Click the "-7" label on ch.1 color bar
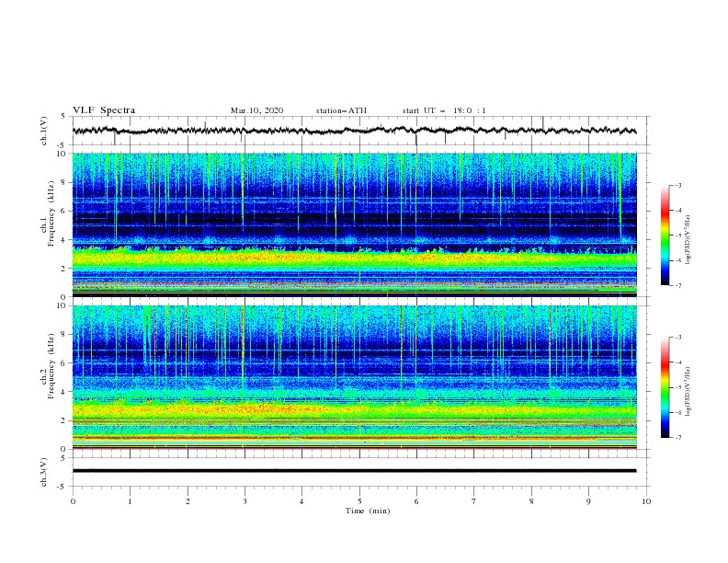728x563 pixels. pyautogui.click(x=677, y=285)
